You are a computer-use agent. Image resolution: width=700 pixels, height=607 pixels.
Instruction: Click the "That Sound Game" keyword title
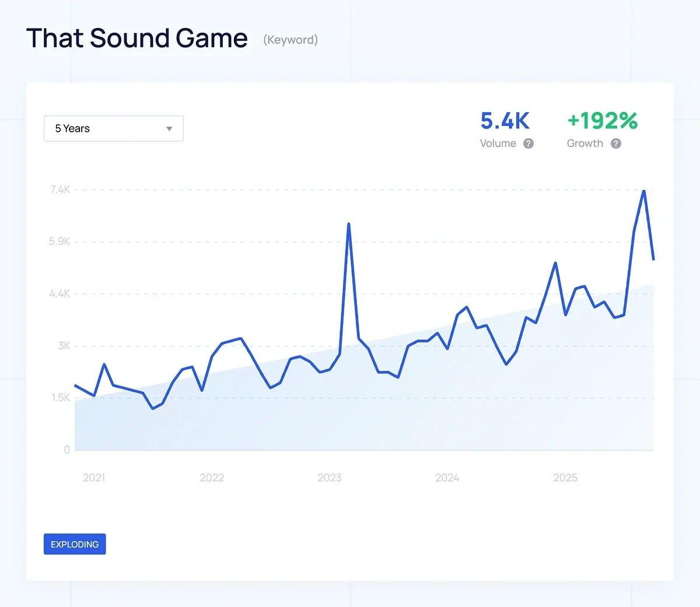[137, 38]
